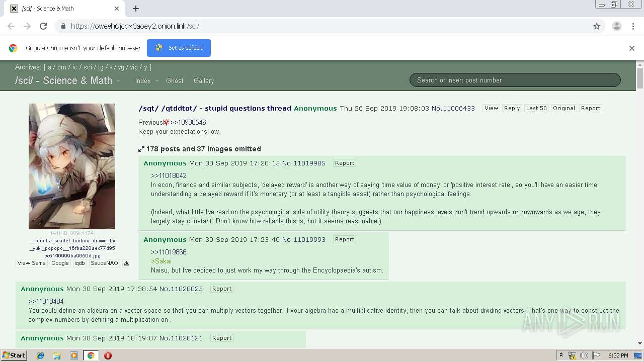Open previous thread link >>10980546
The height and width of the screenshot is (362, 644).
[188, 122]
